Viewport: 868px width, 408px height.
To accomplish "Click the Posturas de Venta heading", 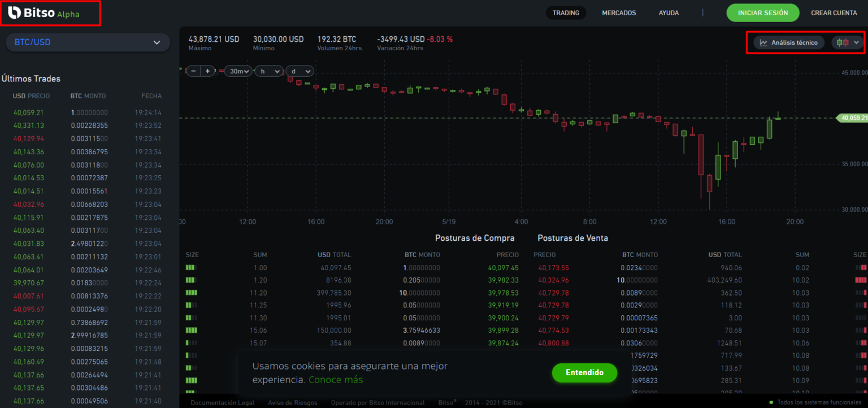I will (573, 238).
